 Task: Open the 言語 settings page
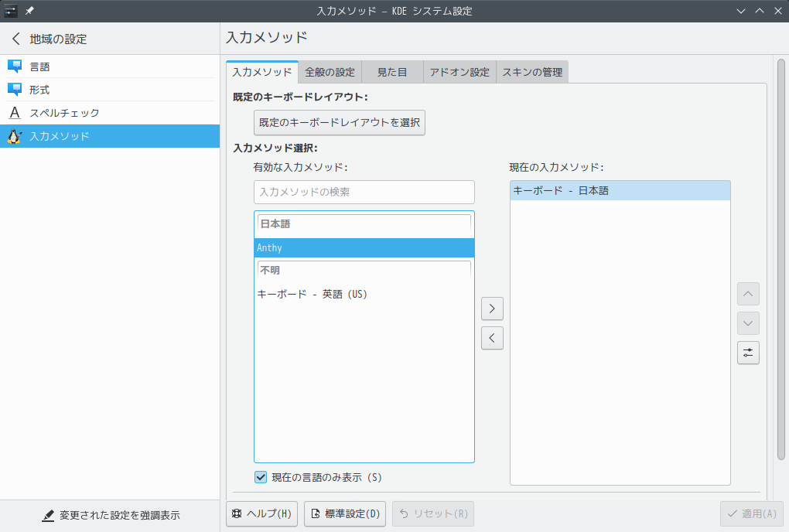110,66
